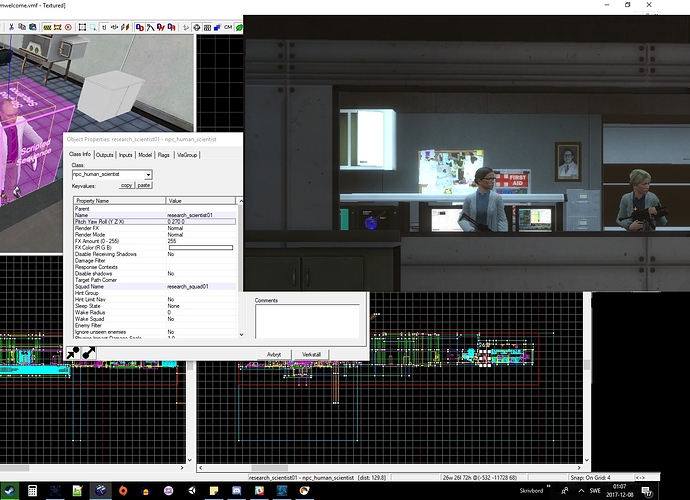Click the red-and-yellow group toolbar icon
690x500 pixels.
click(57, 27)
